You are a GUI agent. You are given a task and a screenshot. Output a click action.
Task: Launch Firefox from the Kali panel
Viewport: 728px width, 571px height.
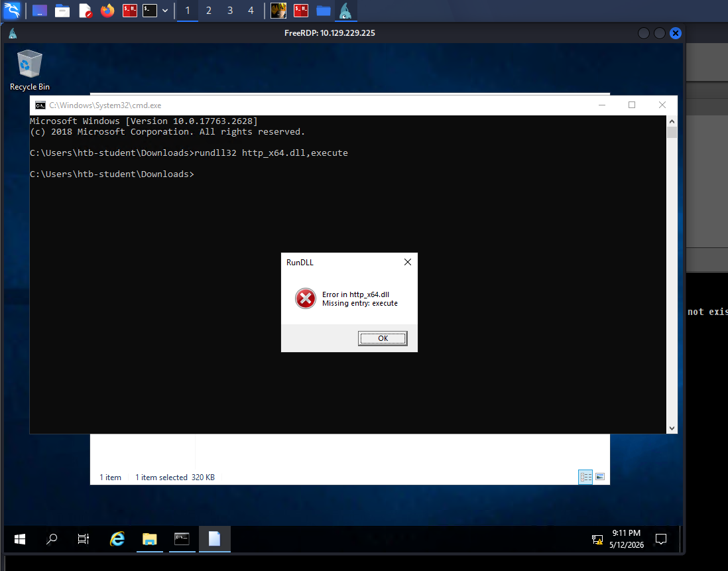coord(107,10)
